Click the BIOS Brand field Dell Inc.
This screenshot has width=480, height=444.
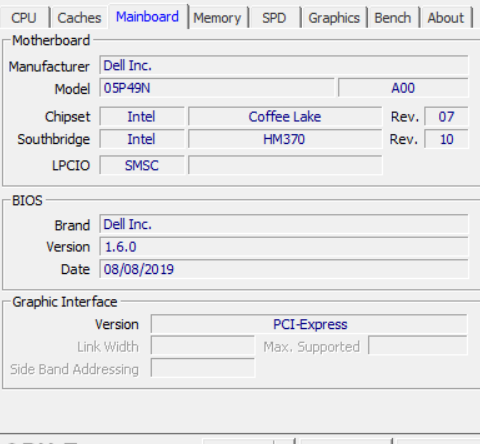[284, 224]
